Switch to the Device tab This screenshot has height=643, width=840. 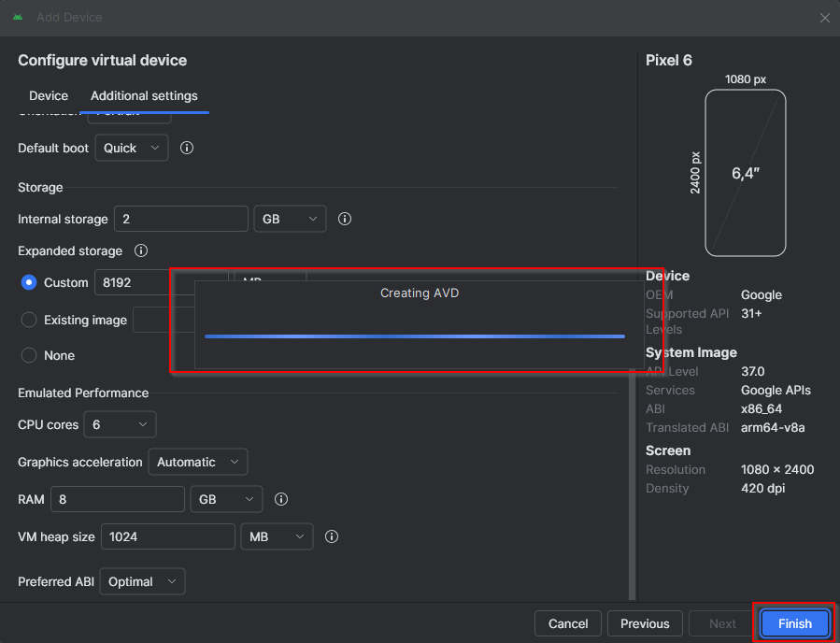point(49,95)
